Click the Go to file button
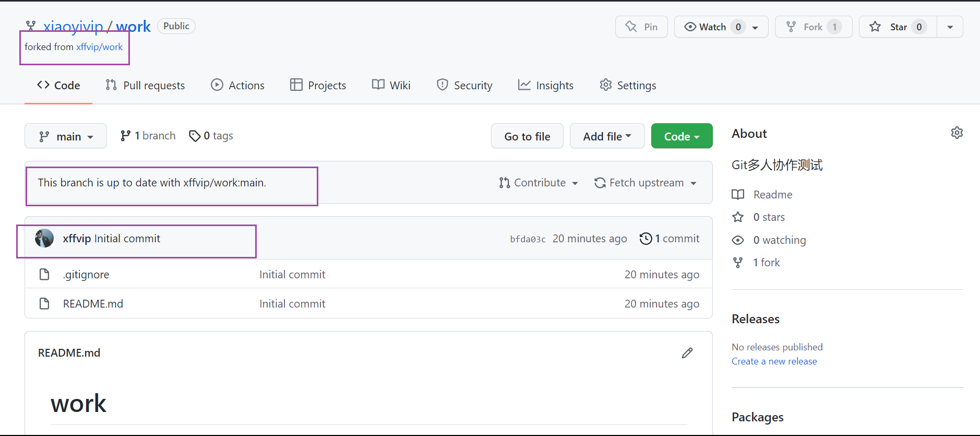This screenshot has width=980, height=436. point(527,136)
